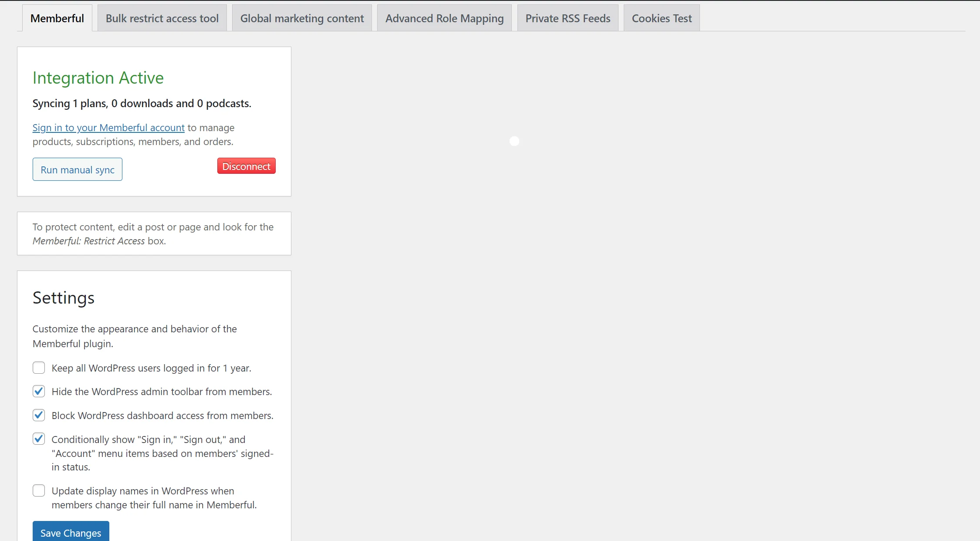The image size is (980, 541).
Task: Enable Keep all WordPress users logged in checkbox
Action: [39, 368]
